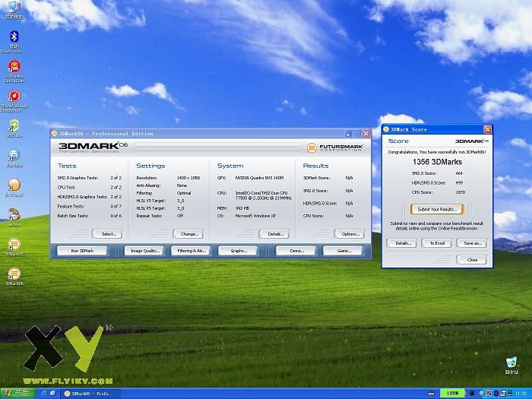Click the 100% battery indicator in tray
This screenshot has height=399, width=532.
[x=452, y=393]
